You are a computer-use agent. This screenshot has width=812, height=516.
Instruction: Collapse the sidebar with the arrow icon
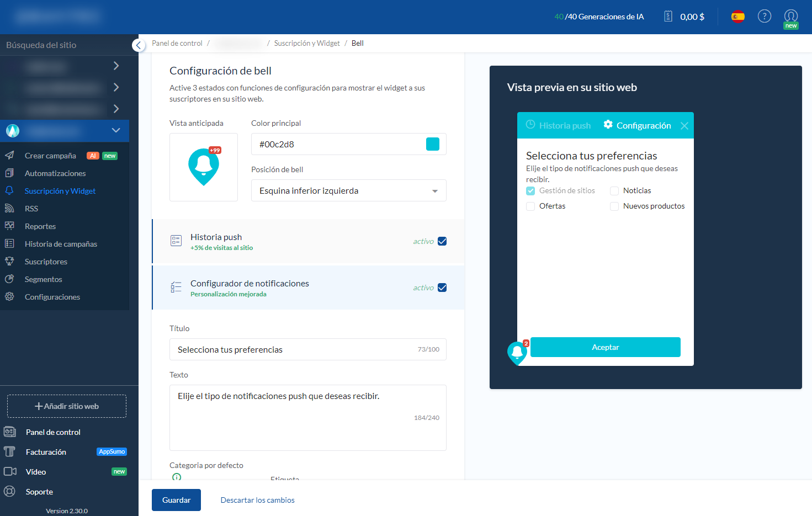(138, 45)
